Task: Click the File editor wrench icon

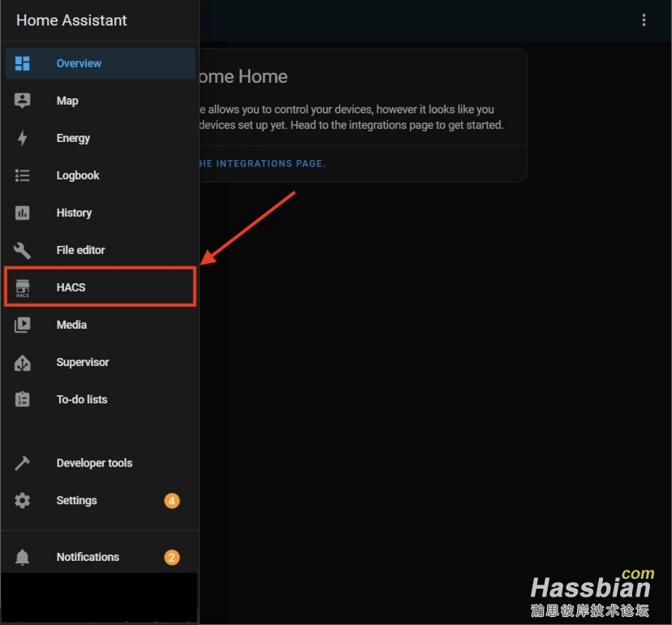Action: click(22, 250)
